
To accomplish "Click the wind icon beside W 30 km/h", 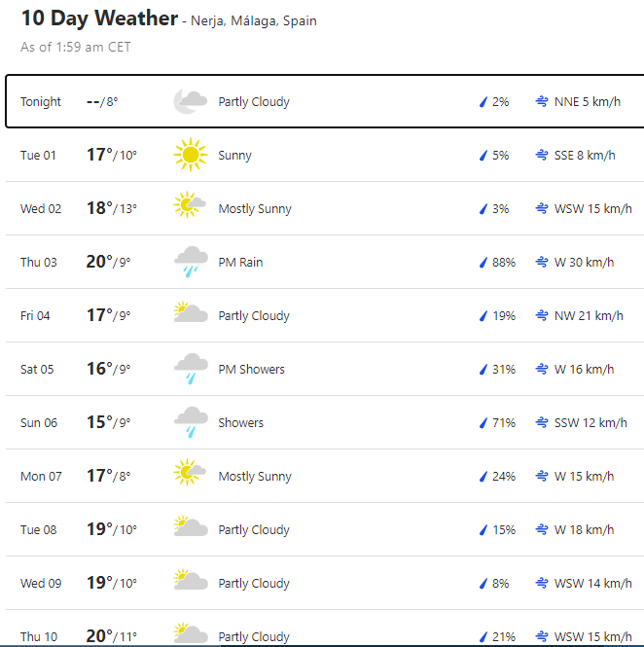I will (541, 262).
